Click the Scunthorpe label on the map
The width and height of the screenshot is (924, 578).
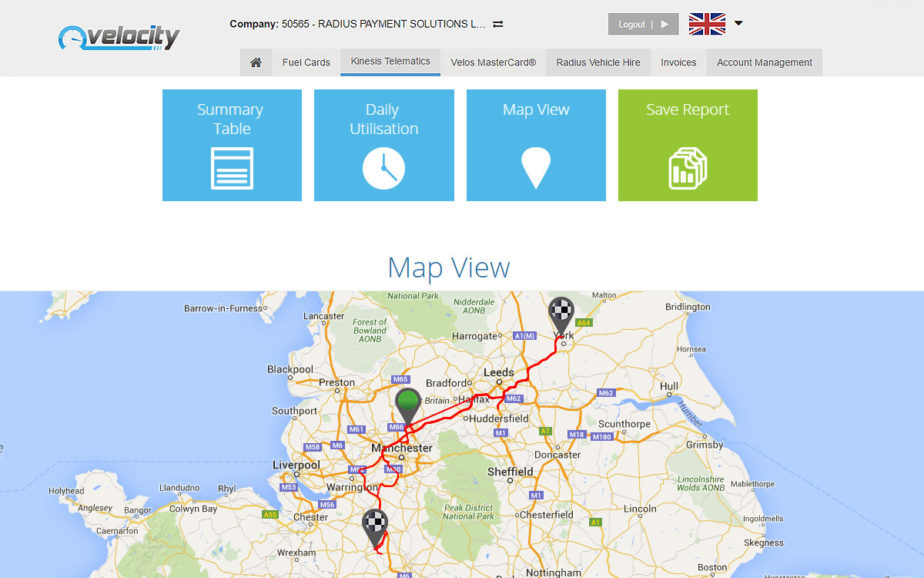point(624,424)
